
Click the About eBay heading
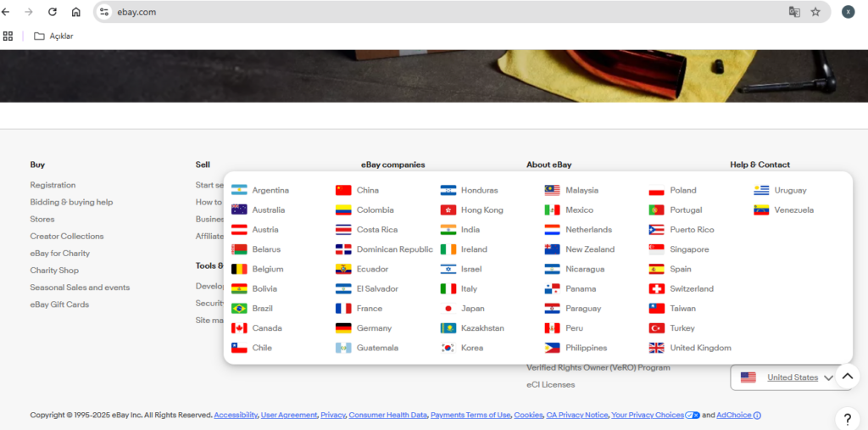tap(549, 165)
